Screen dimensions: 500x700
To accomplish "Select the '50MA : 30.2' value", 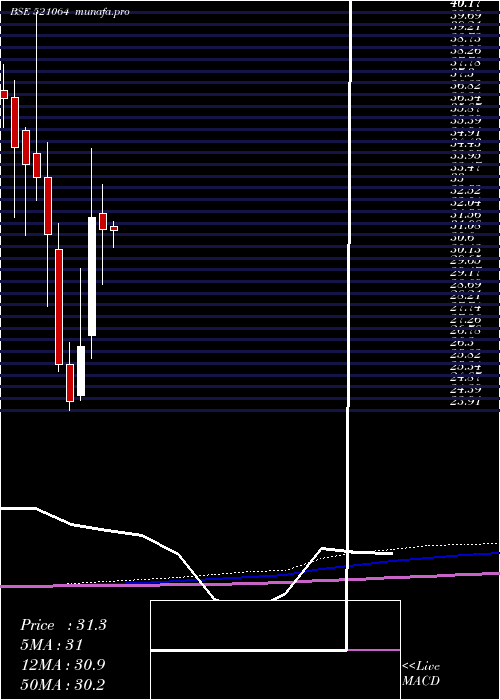I will [x=63, y=685].
